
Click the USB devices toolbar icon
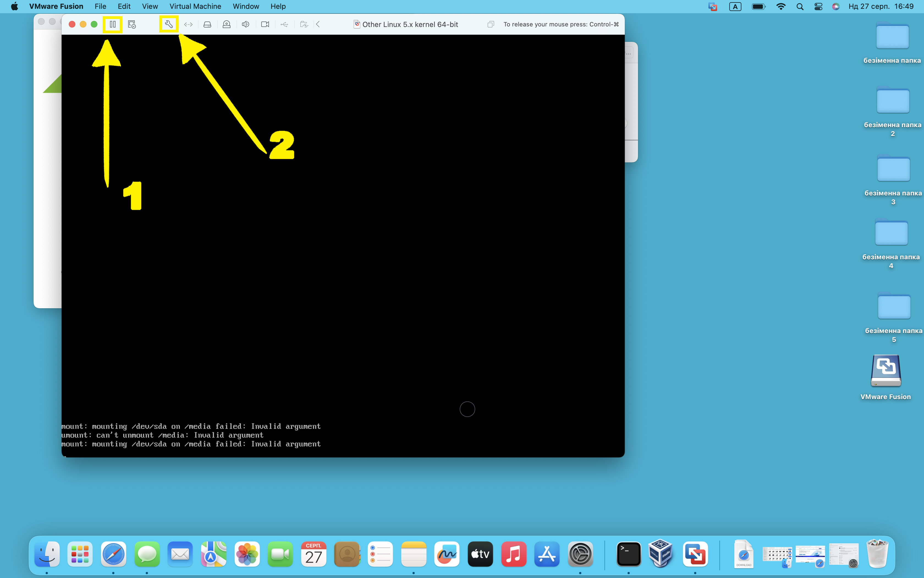point(284,24)
